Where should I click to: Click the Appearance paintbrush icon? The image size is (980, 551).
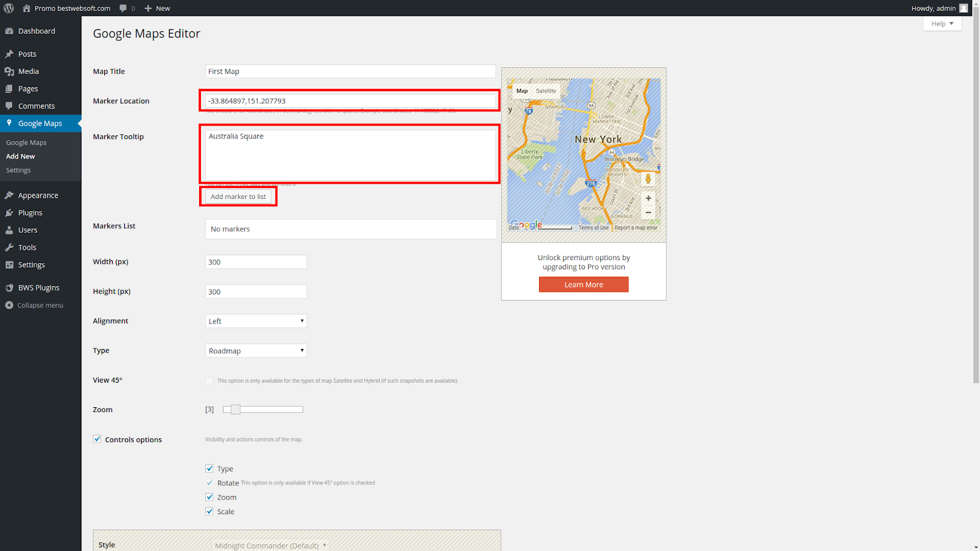9,195
